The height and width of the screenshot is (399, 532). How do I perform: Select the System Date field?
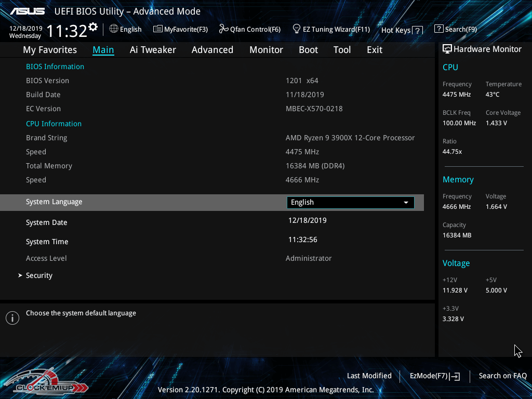(x=308, y=220)
